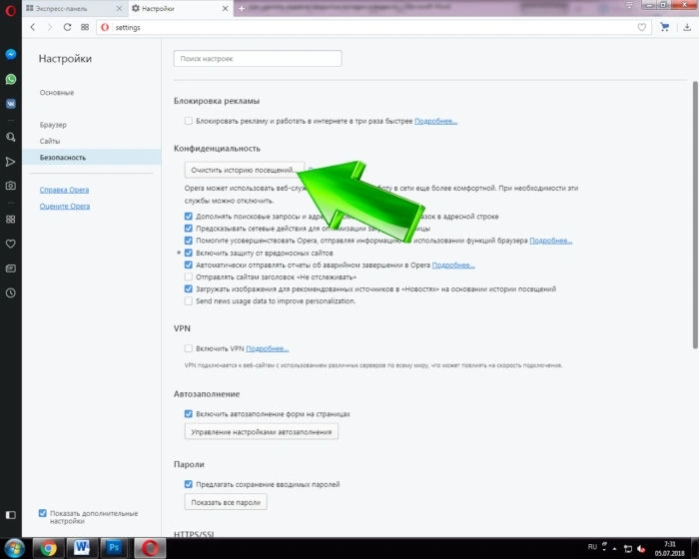Image resolution: width=699 pixels, height=559 pixels.
Task: Go back with the back arrow
Action: [33, 27]
